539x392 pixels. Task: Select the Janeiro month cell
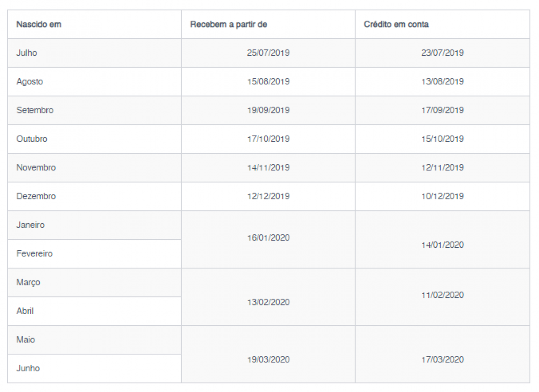point(30,225)
